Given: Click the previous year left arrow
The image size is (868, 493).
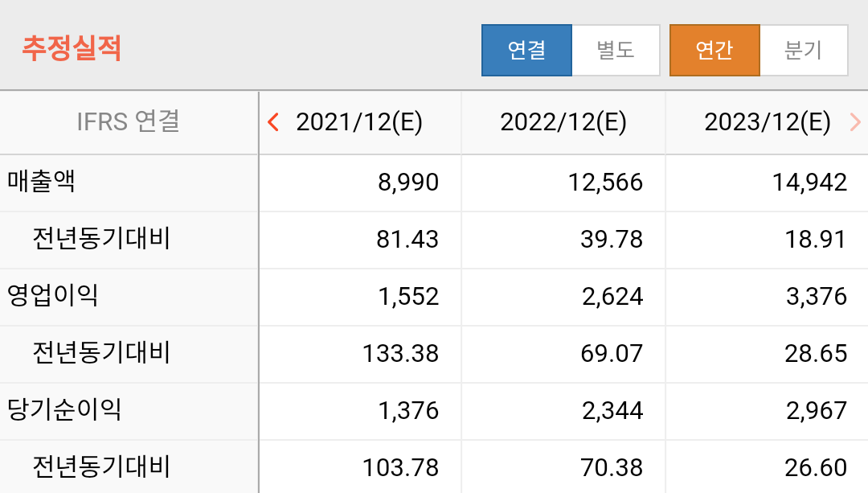Looking at the screenshot, I should 273,122.
